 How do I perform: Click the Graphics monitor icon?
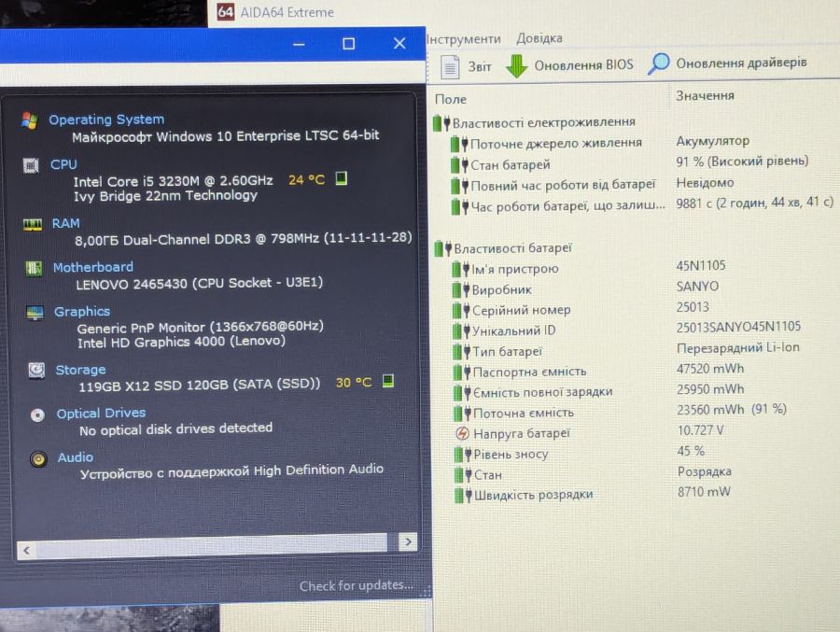click(35, 313)
